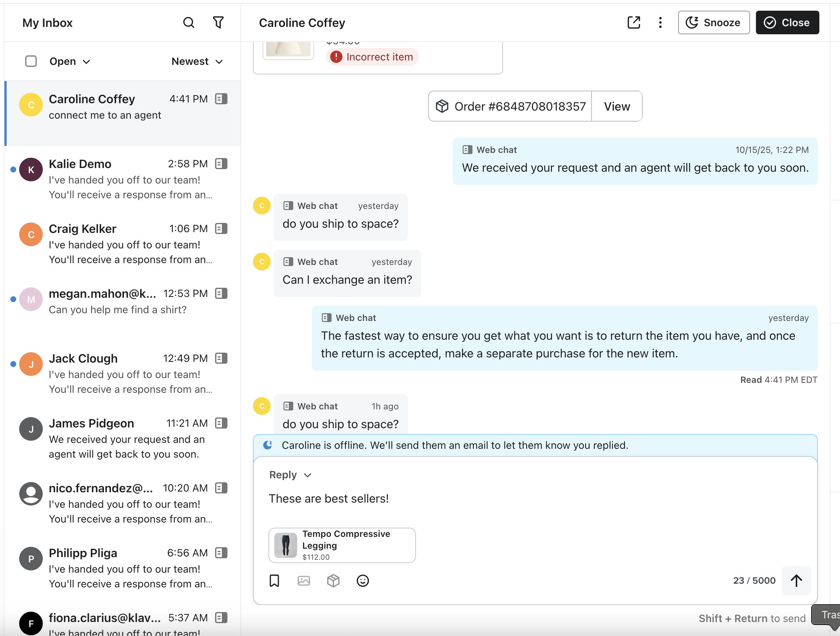Screen dimensions: 840x636
Task: Click into the reply message text field
Action: [532, 499]
